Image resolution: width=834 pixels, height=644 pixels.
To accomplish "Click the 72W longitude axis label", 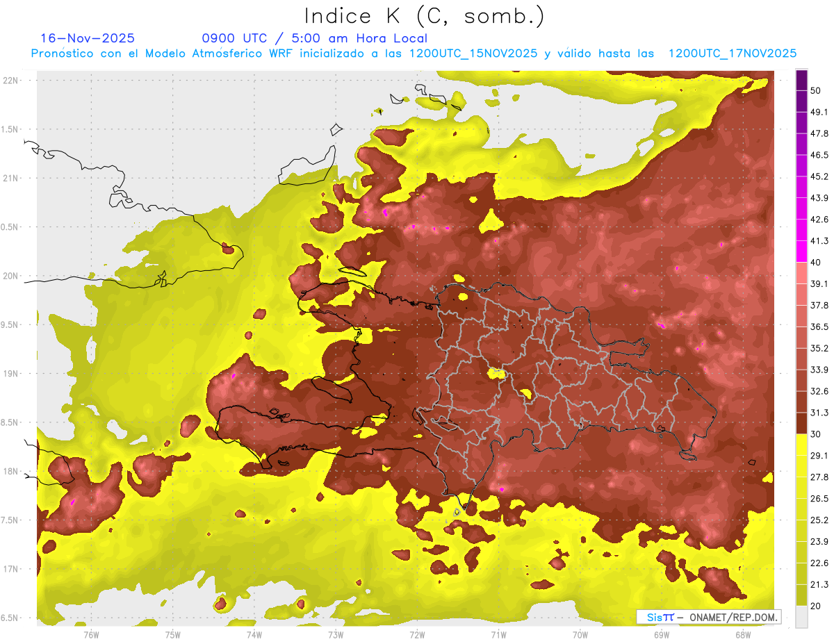I will (417, 634).
